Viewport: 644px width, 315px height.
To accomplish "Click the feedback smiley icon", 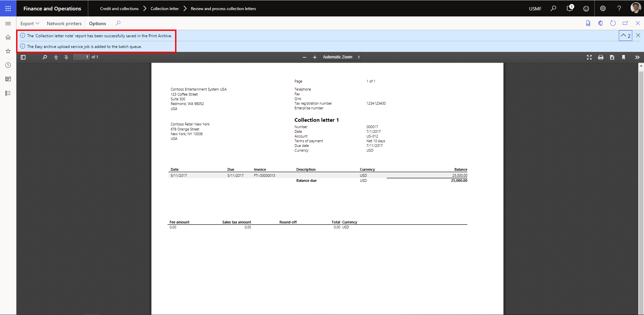I will (x=586, y=8).
